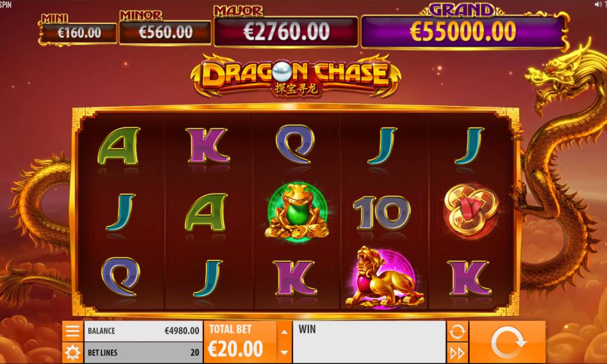Select the Minor jackpot €560.00 panel
The height and width of the screenshot is (364, 607).
tap(165, 33)
